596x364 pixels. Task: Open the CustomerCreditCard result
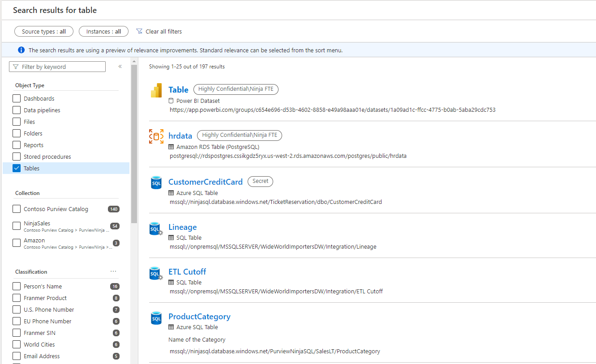(x=206, y=182)
